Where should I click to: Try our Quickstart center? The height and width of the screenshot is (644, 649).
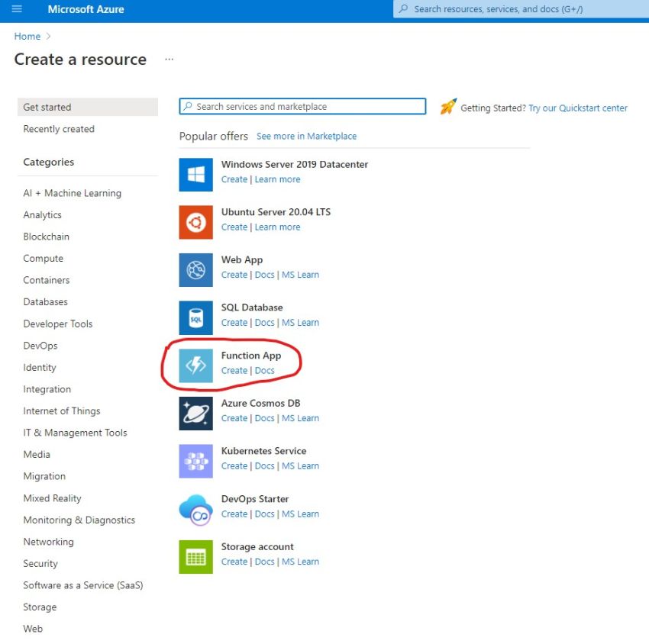click(578, 108)
